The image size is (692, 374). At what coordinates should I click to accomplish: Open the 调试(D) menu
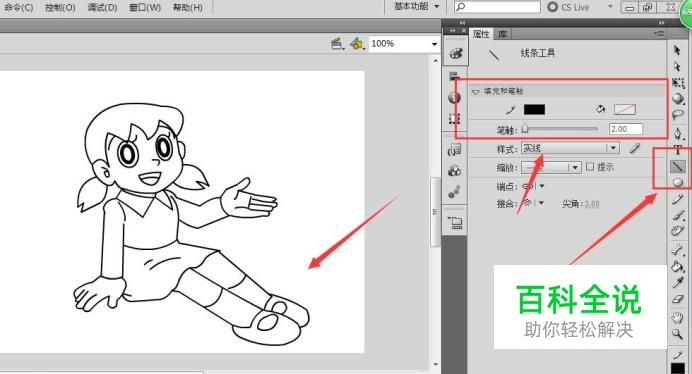(102, 8)
